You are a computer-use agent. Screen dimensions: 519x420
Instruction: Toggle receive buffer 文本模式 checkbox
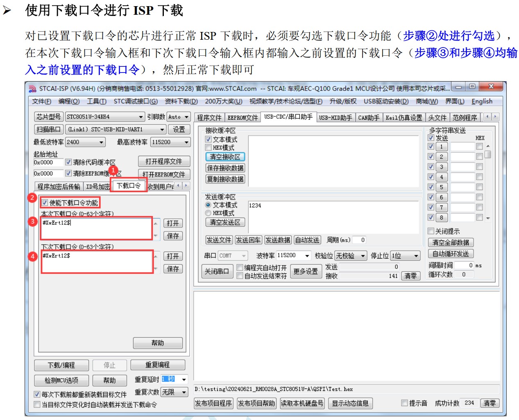208,139
